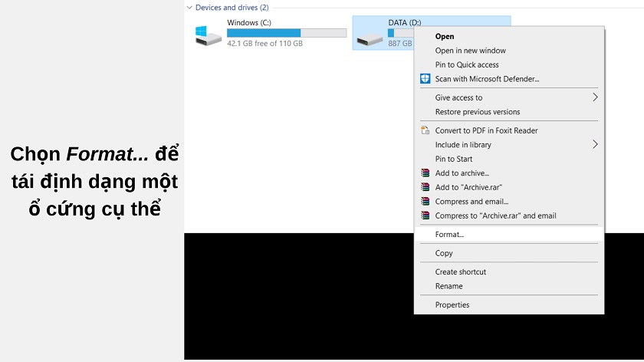This screenshot has height=362, width=644.
Task: Select Scan with Microsoft Defender
Action: tap(509, 79)
